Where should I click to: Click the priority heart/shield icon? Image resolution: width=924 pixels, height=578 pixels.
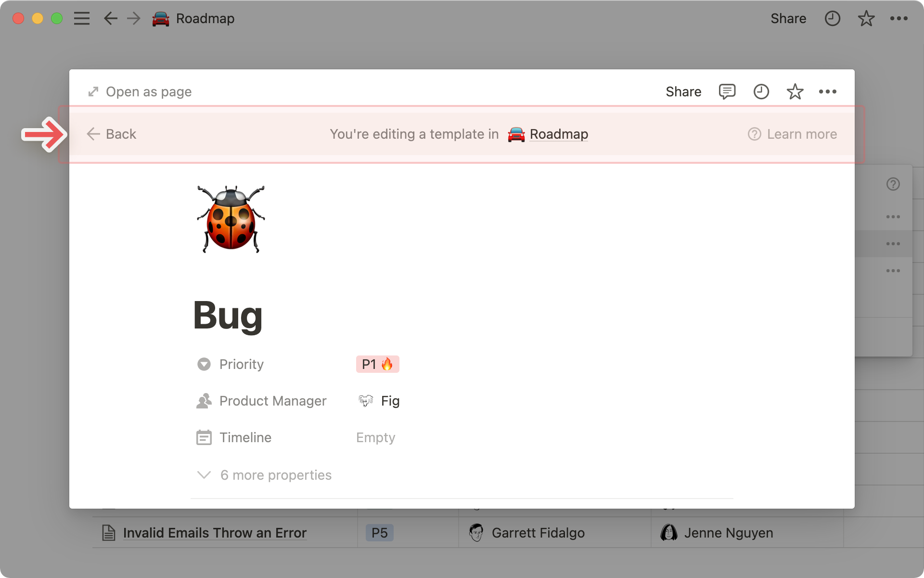[x=204, y=364]
